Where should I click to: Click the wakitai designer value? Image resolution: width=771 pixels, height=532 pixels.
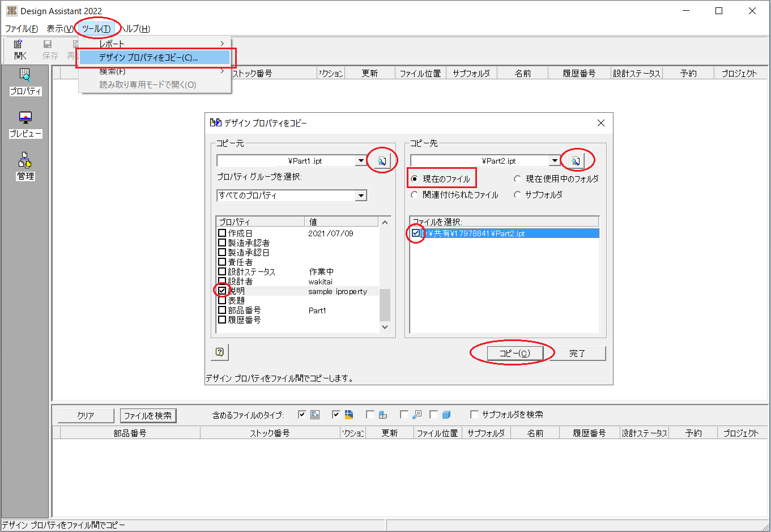click(321, 282)
